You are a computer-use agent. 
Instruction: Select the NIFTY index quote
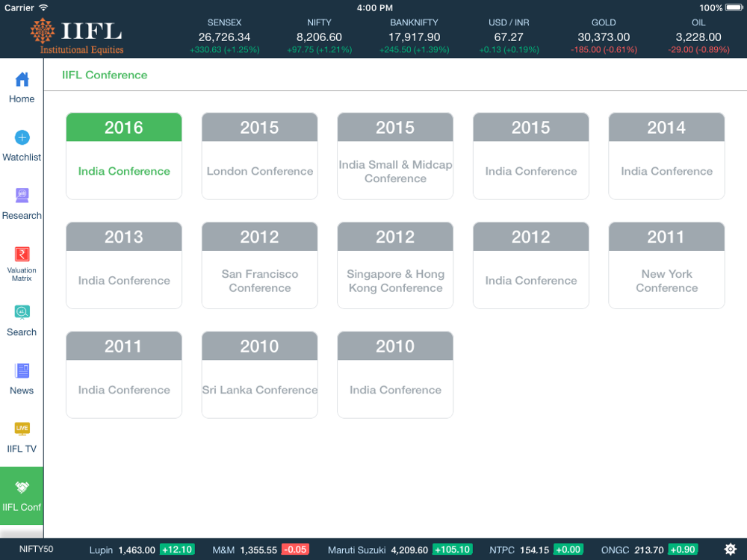(319, 36)
